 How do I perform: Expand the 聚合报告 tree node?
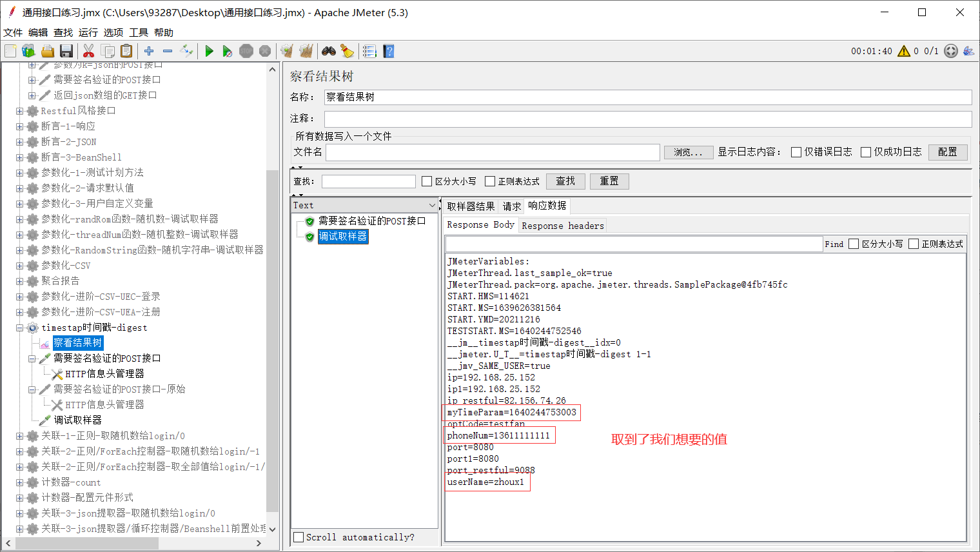pos(19,281)
